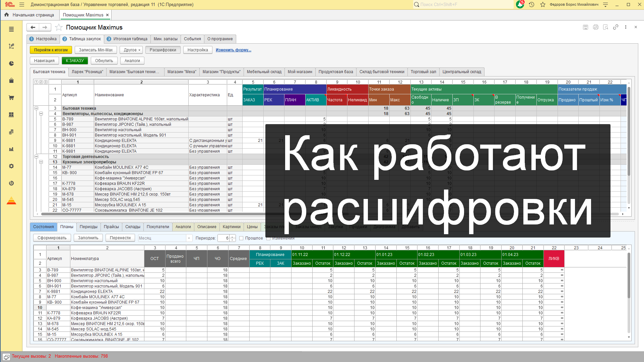Copy link with the chain icon

click(616, 27)
